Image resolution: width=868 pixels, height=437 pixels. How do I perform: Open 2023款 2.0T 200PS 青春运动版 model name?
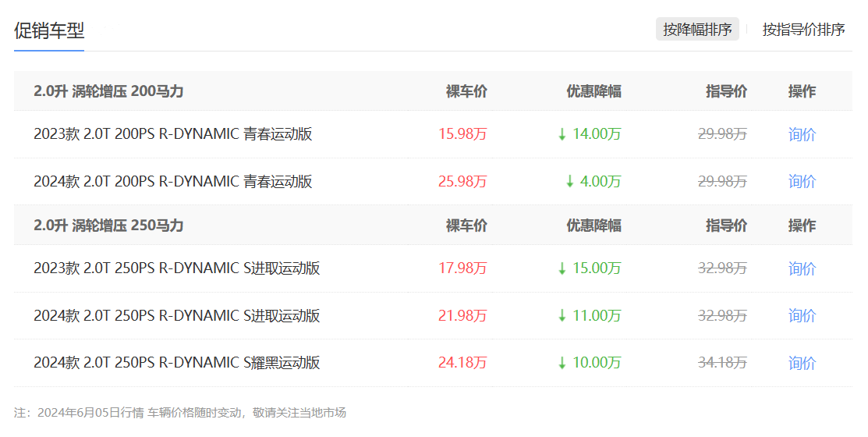pos(172,134)
